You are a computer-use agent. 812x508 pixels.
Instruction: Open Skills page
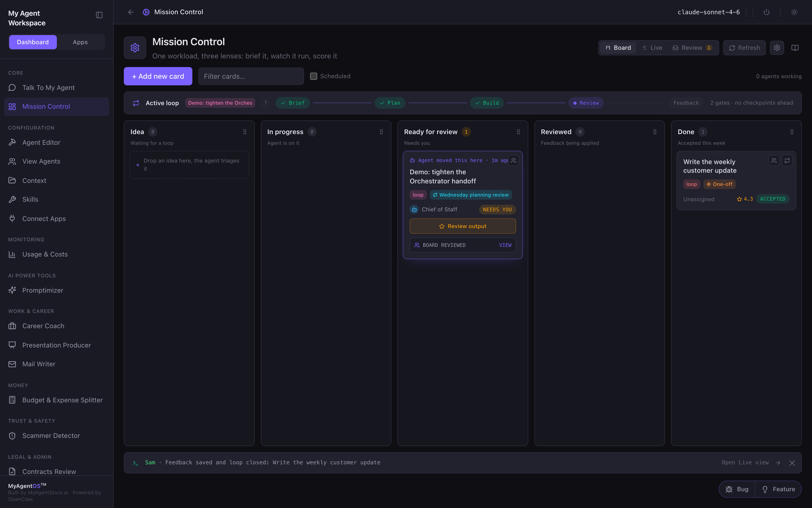(x=56, y=199)
